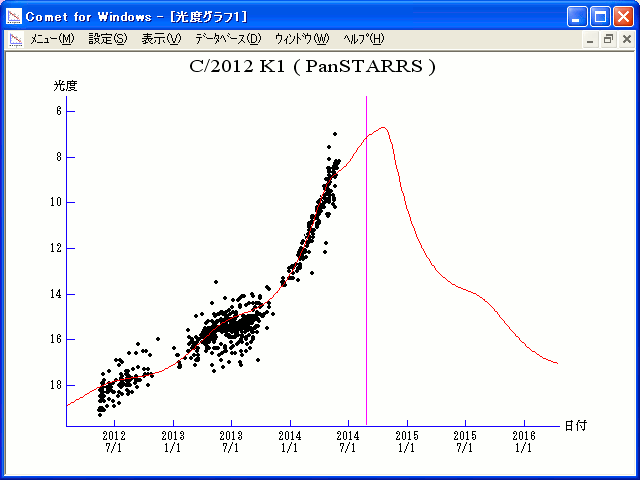This screenshot has width=640, height=480.
Task: Restore the inner 光度グラフ1 document window
Action: tap(608, 40)
